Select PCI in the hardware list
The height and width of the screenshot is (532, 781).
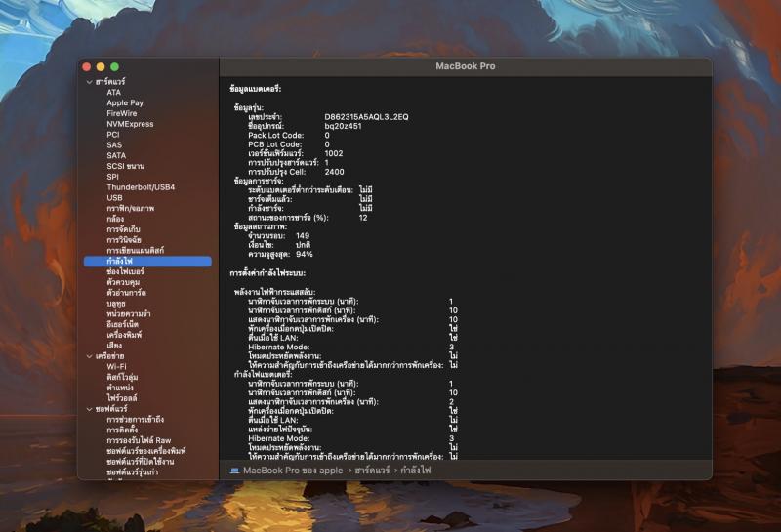coord(113,135)
